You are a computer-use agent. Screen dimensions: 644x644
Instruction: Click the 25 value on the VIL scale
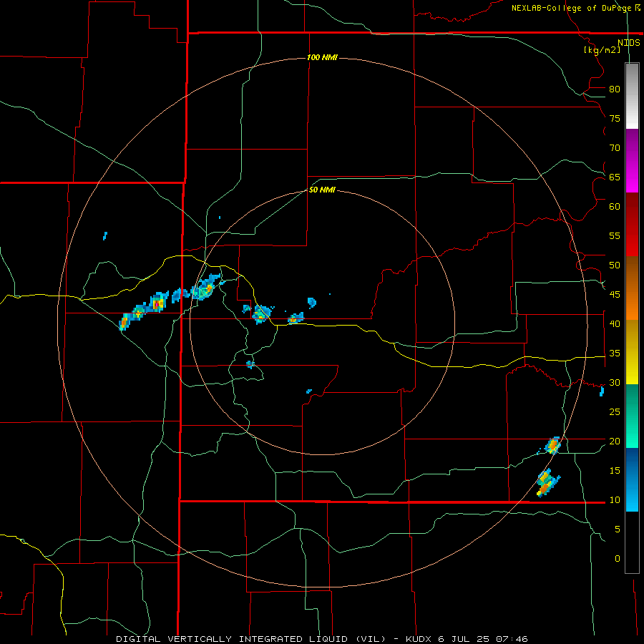pyautogui.click(x=615, y=412)
